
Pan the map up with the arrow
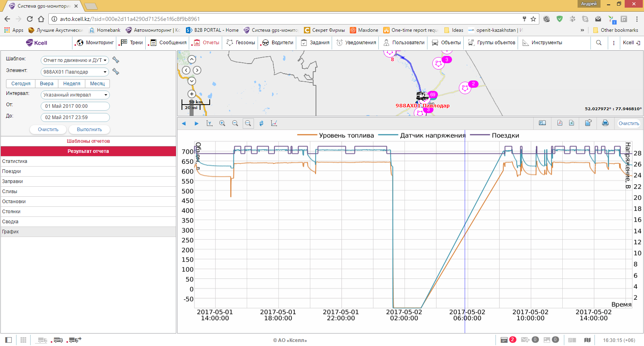[x=192, y=60]
